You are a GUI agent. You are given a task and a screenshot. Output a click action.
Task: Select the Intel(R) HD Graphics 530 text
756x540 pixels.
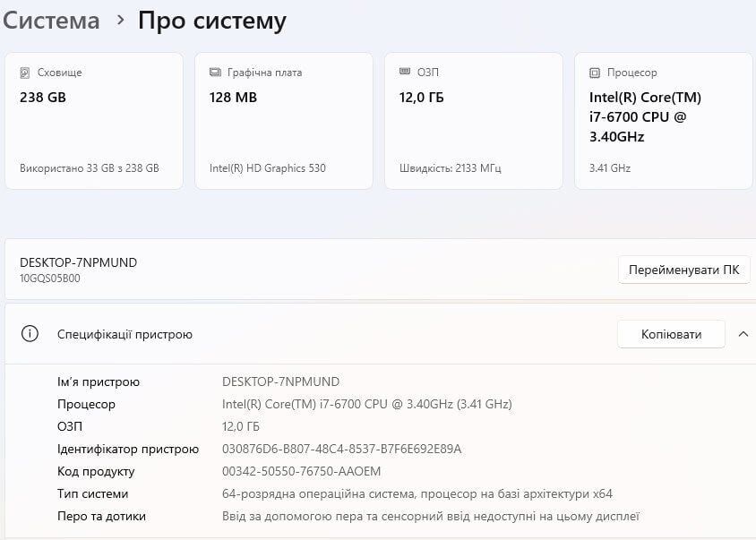coord(267,167)
